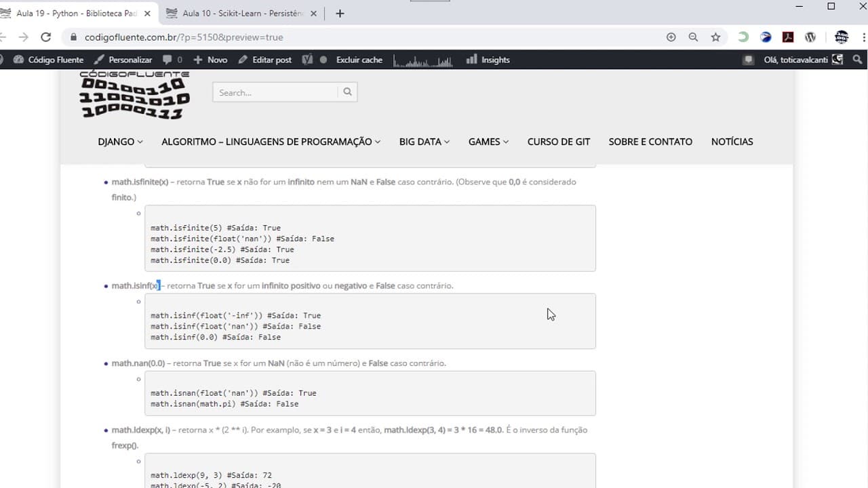Click the site search magnifier button
The image size is (868, 488).
[x=347, y=92]
